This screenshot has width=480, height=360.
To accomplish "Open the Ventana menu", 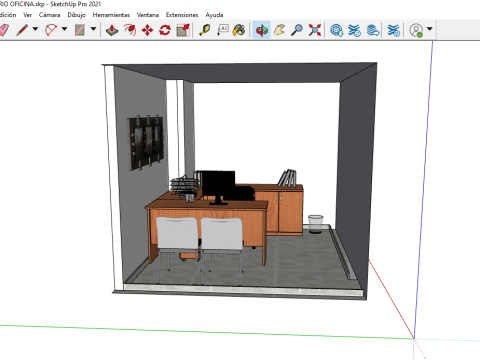I will click(148, 15).
